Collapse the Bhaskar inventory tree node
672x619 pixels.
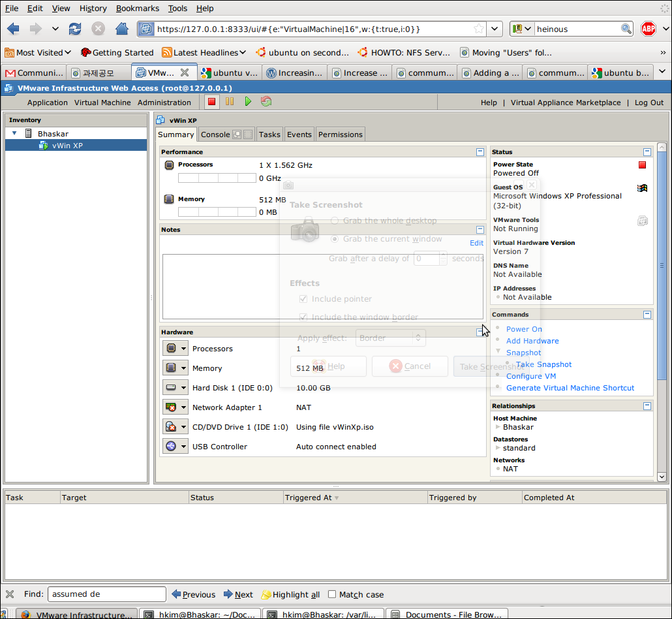click(14, 133)
